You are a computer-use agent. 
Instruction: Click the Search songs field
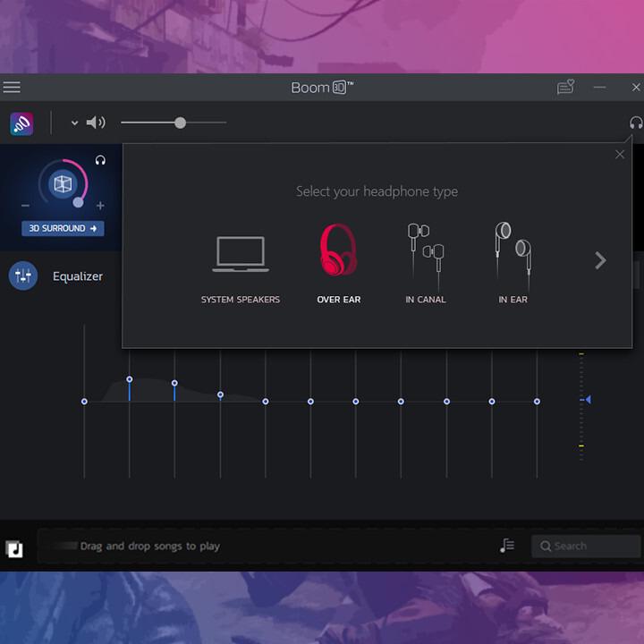pyautogui.click(x=586, y=546)
